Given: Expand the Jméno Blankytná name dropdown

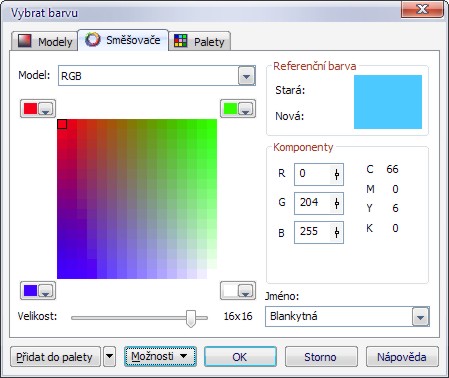Looking at the screenshot, I should 420,316.
